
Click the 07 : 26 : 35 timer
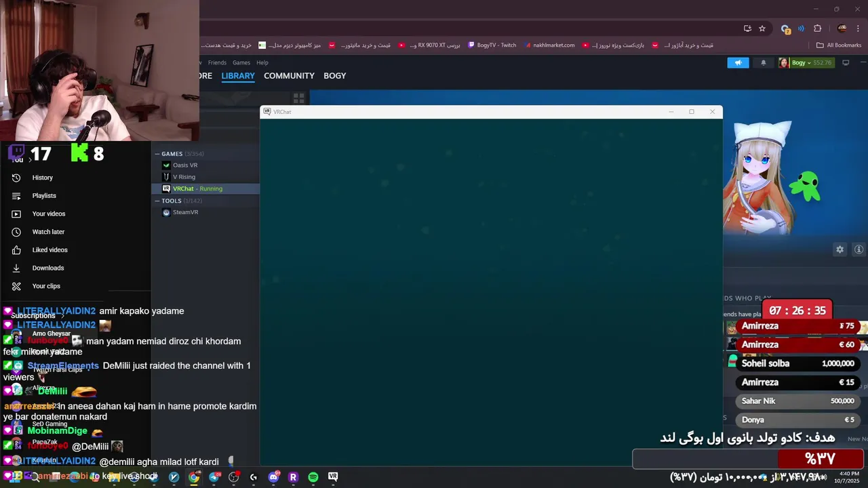[x=797, y=310]
